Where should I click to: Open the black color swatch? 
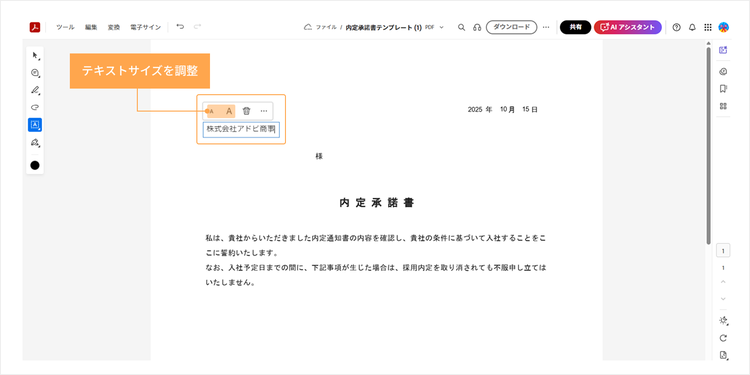[35, 165]
